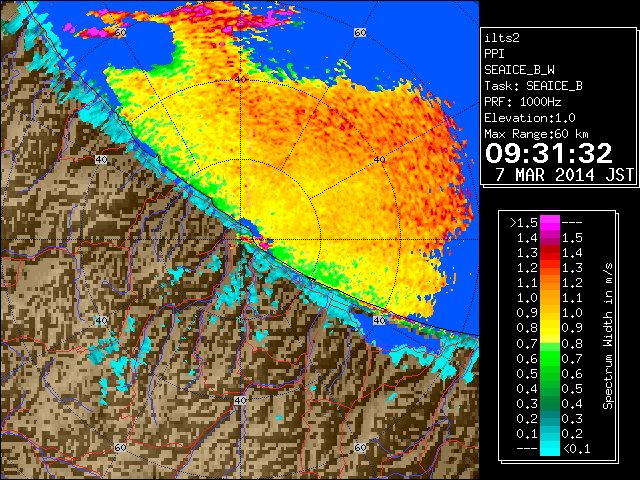This screenshot has height=480, width=640.
Task: Click the "40" range label due south of the radar
Action: tap(240, 400)
